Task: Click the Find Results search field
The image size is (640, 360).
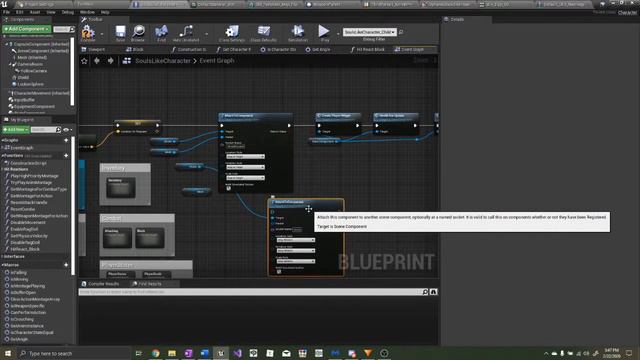Action: coord(250,292)
